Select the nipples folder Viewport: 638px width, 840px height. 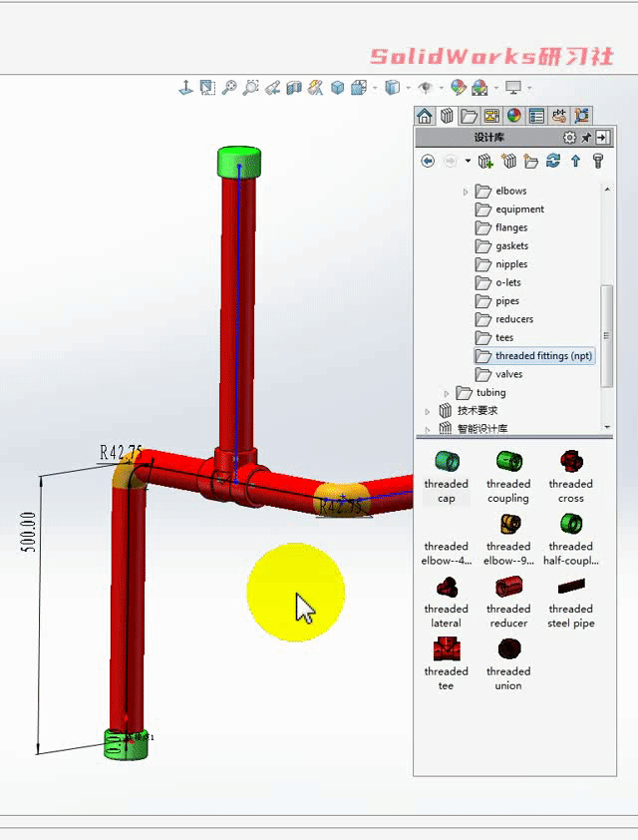click(501, 264)
